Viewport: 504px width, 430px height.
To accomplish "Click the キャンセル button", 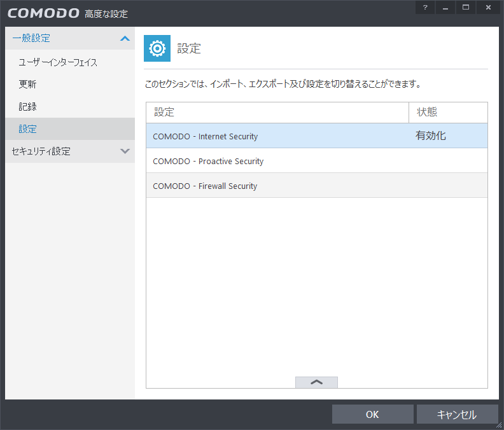I will (457, 414).
